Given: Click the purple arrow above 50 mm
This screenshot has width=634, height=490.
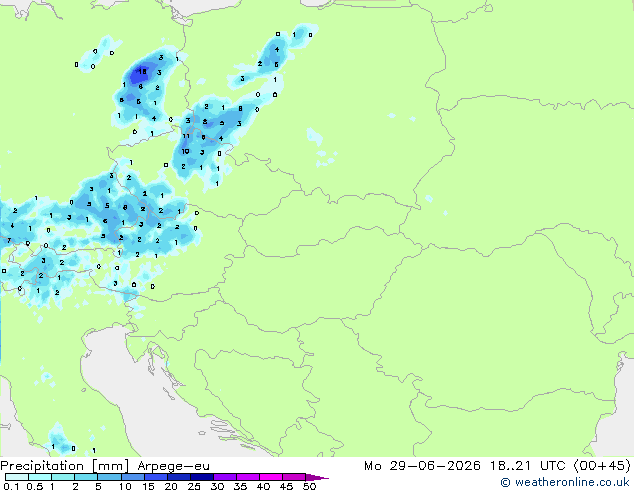Looking at the screenshot, I should pos(317,477).
